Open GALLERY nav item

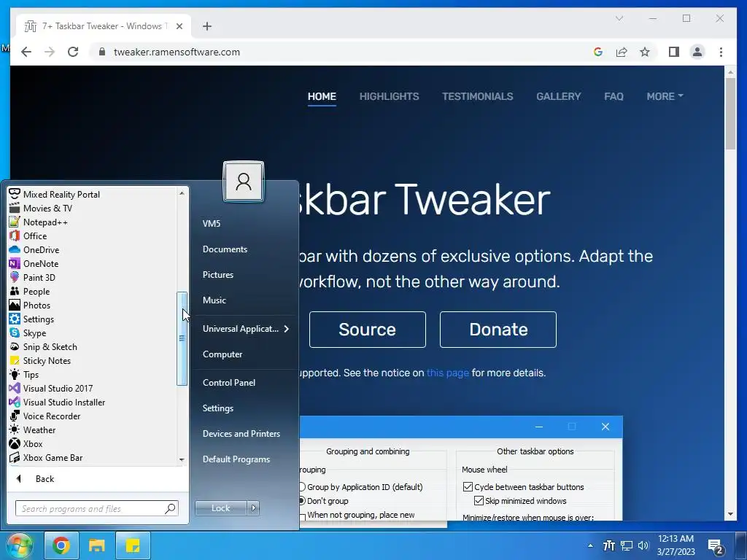558,96
